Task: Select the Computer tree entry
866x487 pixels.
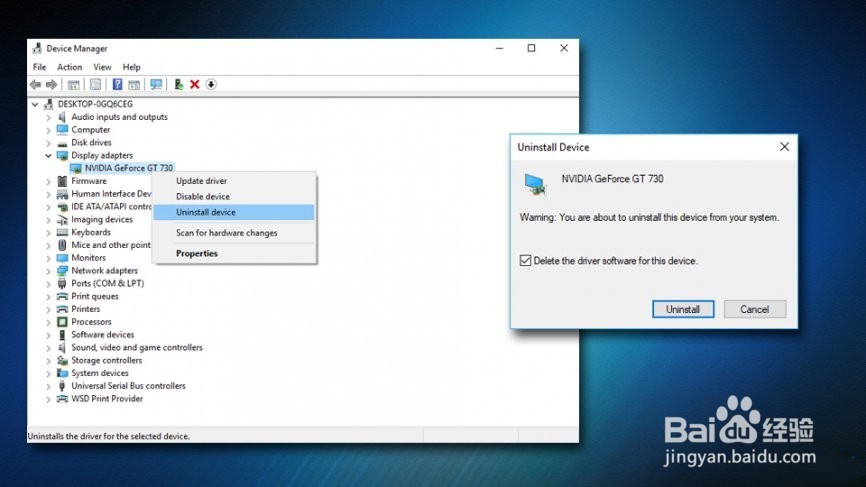Action: click(x=91, y=130)
